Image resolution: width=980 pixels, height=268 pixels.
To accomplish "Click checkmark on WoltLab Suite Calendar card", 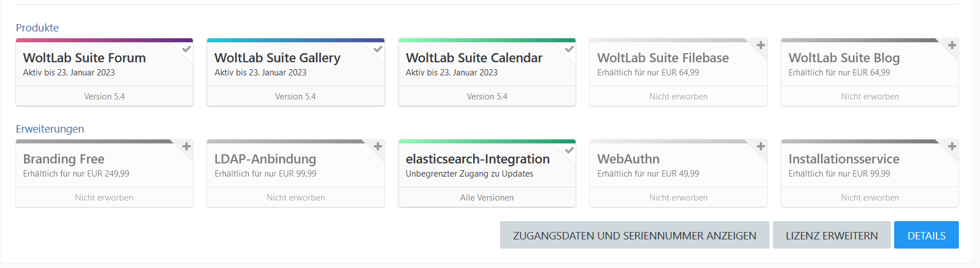I will point(569,49).
